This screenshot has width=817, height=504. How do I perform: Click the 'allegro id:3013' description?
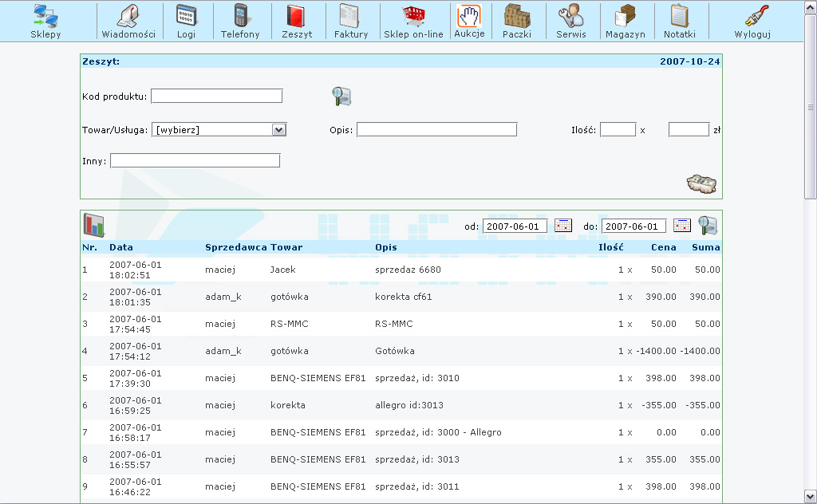[409, 405]
